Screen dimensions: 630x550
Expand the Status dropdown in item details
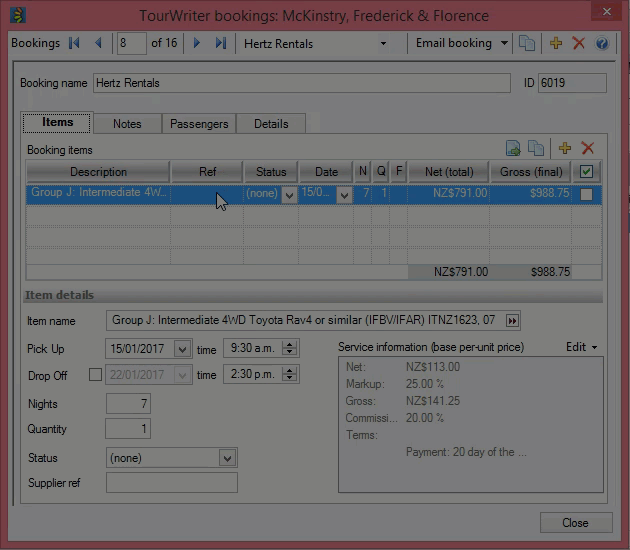click(x=228, y=458)
